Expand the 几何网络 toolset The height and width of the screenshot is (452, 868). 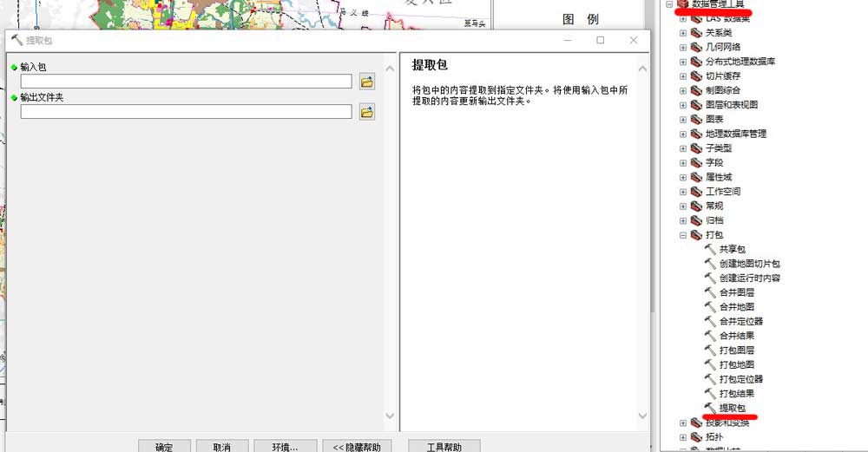coord(683,48)
